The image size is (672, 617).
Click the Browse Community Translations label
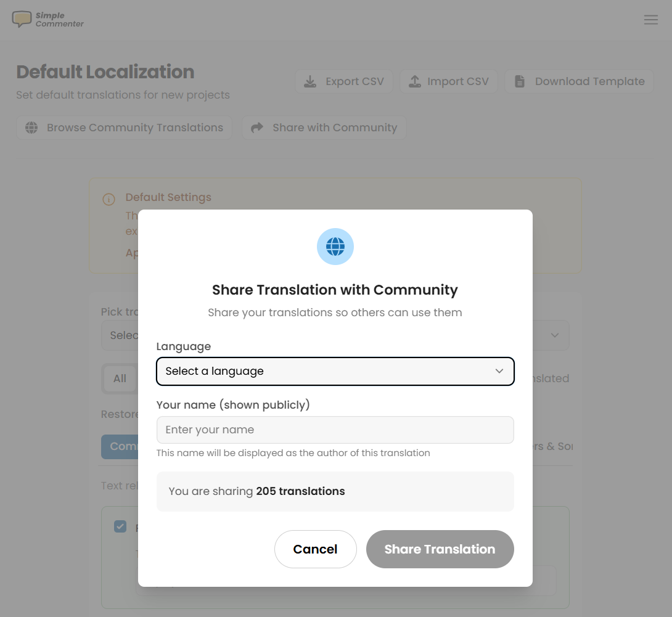[135, 128]
